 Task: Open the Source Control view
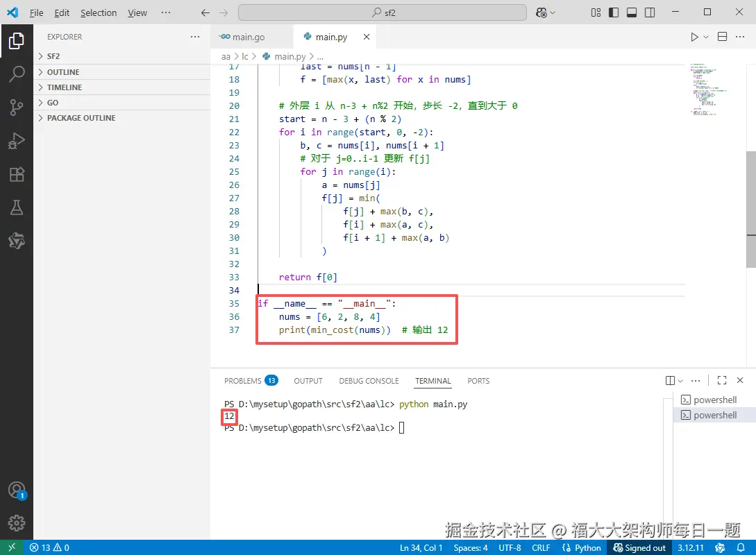pos(17,108)
